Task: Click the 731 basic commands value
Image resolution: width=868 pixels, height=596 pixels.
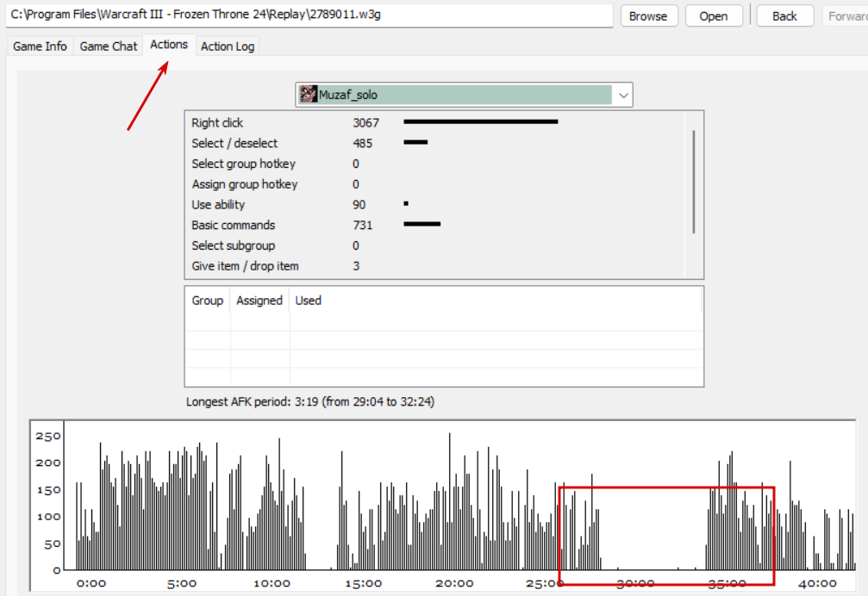Action: click(363, 225)
